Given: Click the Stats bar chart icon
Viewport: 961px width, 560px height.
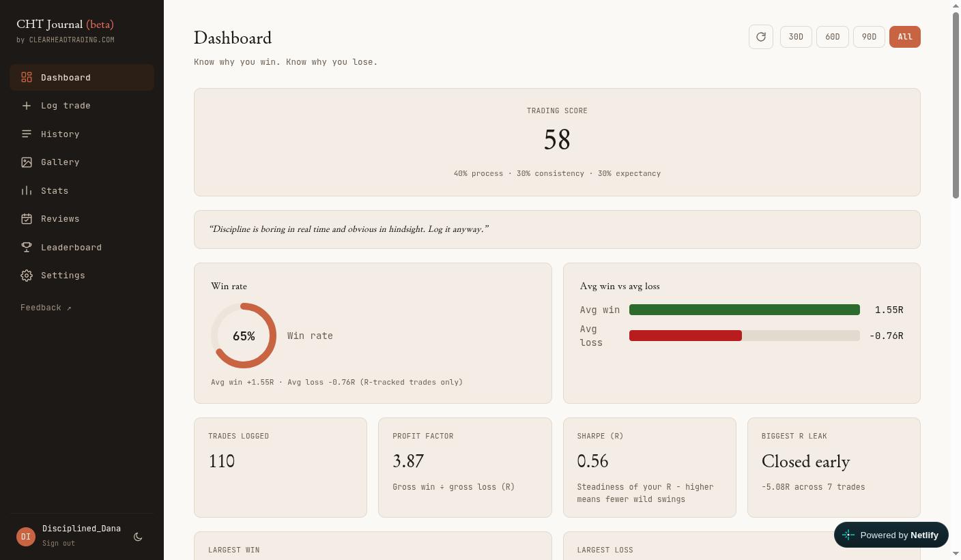Looking at the screenshot, I should coord(27,190).
